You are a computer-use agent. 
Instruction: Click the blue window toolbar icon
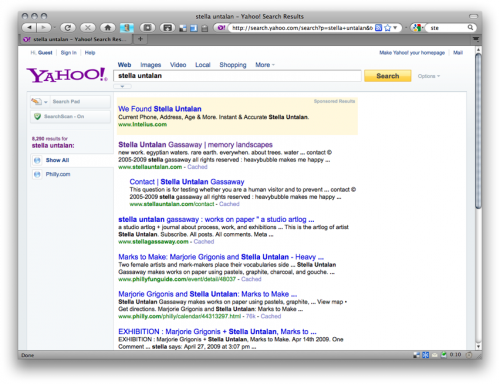[194, 28]
